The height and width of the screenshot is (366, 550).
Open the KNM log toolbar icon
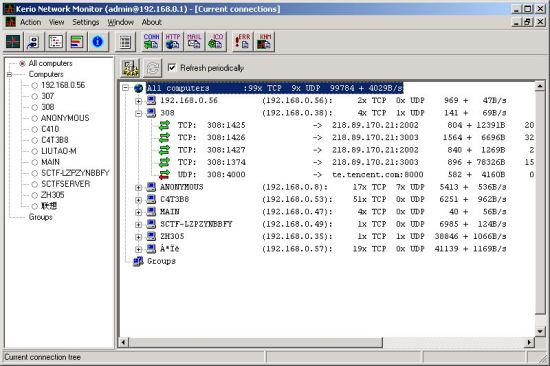(264, 42)
